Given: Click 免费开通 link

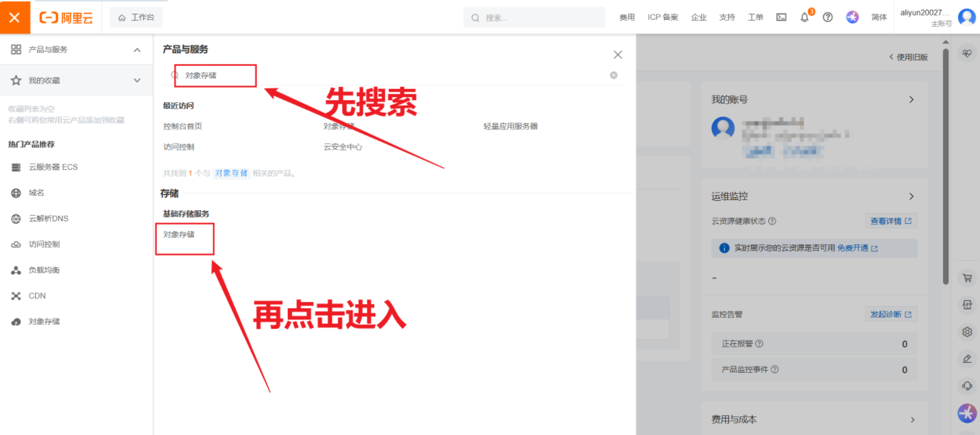Looking at the screenshot, I should click(x=857, y=248).
